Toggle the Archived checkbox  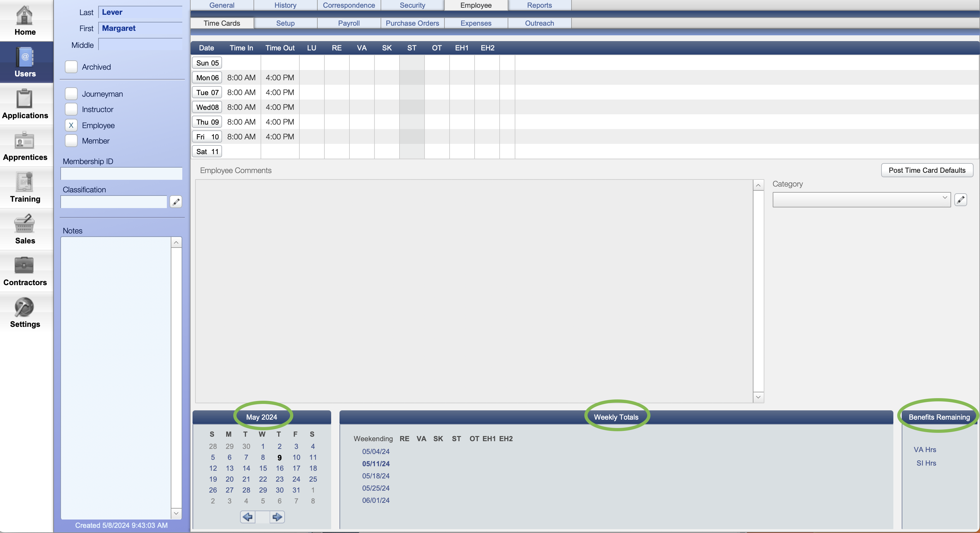pos(71,67)
